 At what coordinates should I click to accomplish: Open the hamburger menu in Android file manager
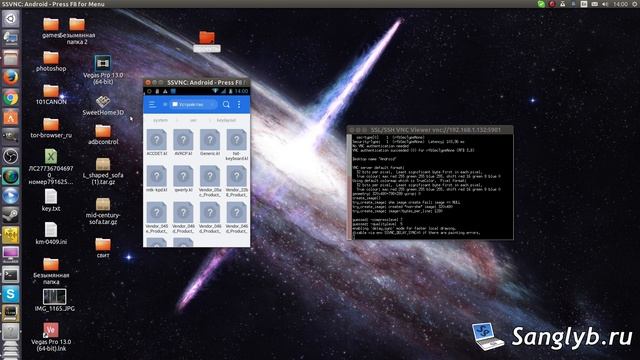[x=152, y=105]
